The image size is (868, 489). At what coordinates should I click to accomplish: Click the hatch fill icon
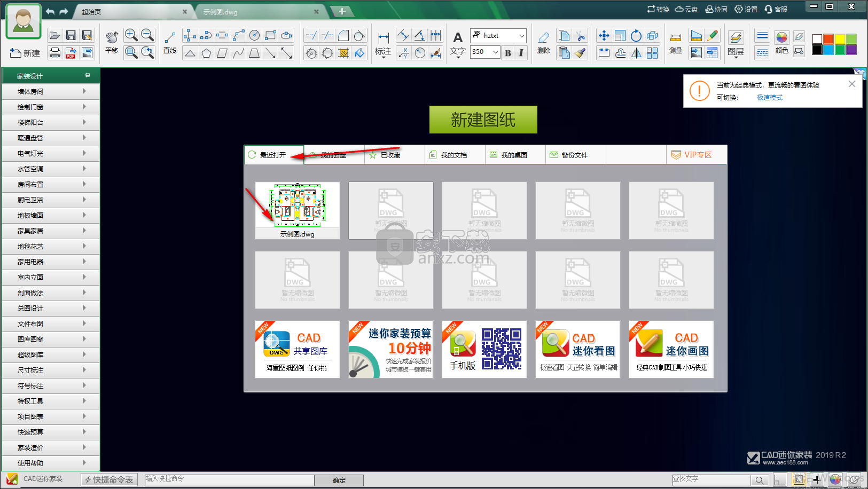(343, 53)
